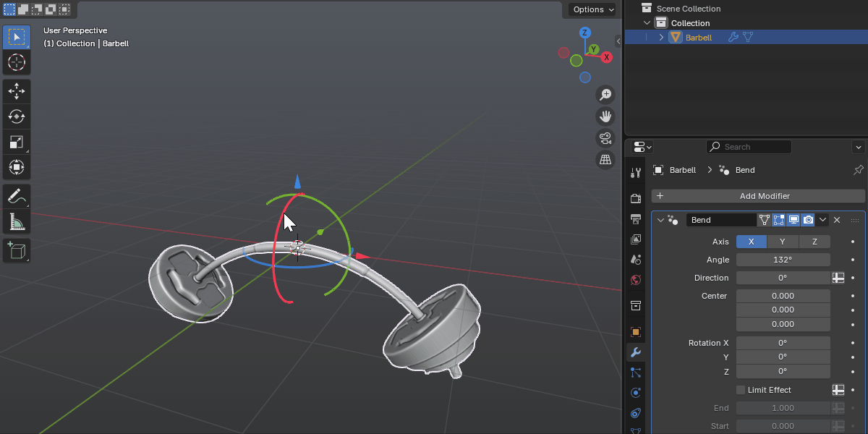This screenshot has width=868, height=434.
Task: Open Bend modifier extra options dropdown
Action: coord(823,220)
